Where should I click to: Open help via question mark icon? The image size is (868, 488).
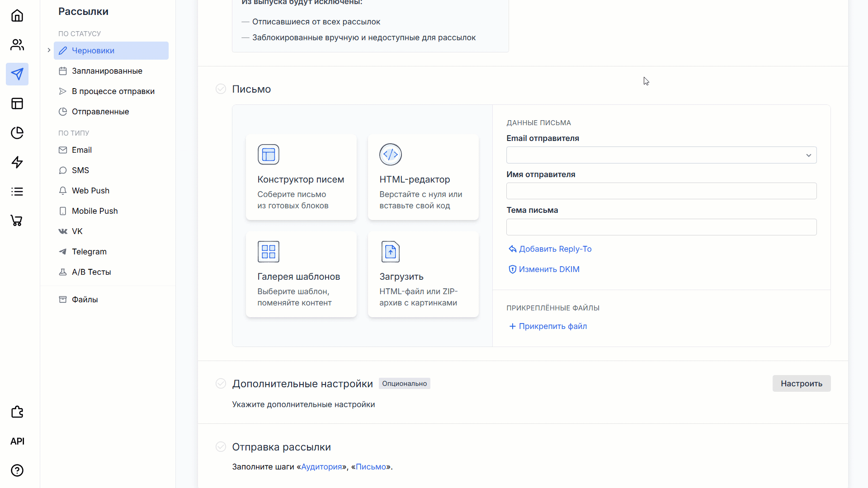17,470
